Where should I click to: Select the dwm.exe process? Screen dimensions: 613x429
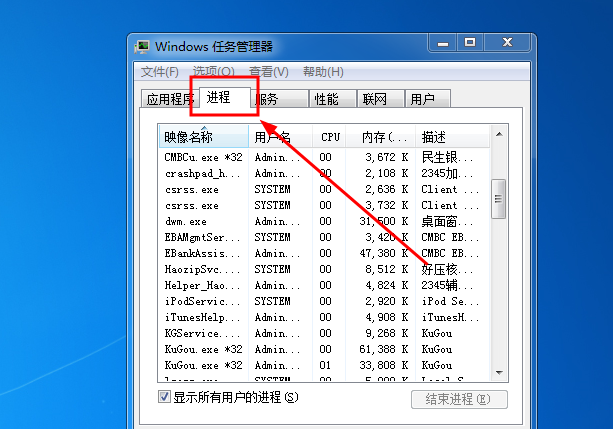(324, 221)
